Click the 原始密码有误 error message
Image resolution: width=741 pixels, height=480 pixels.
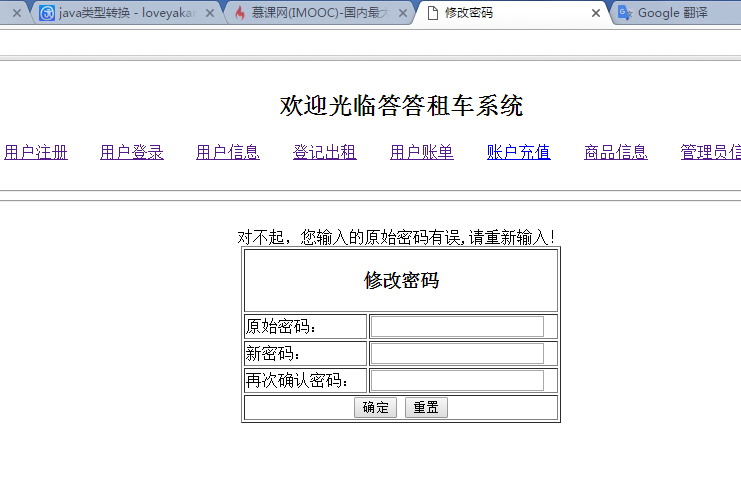click(x=396, y=237)
